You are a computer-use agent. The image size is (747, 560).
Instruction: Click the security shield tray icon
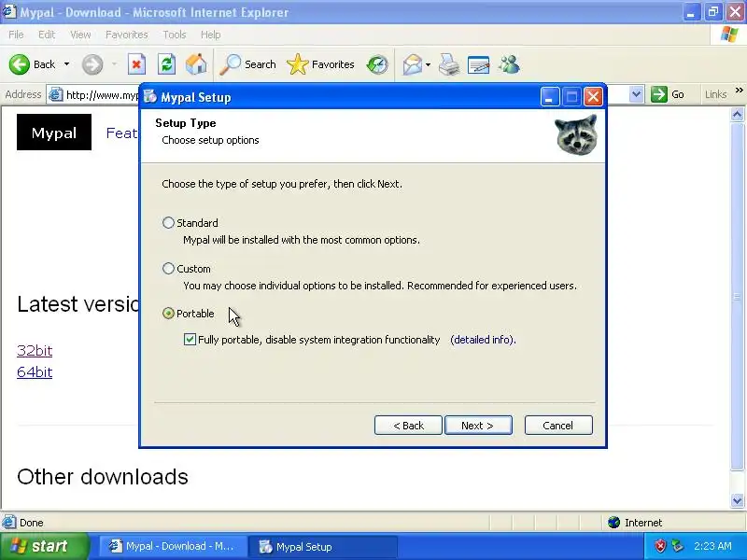pyautogui.click(x=660, y=546)
